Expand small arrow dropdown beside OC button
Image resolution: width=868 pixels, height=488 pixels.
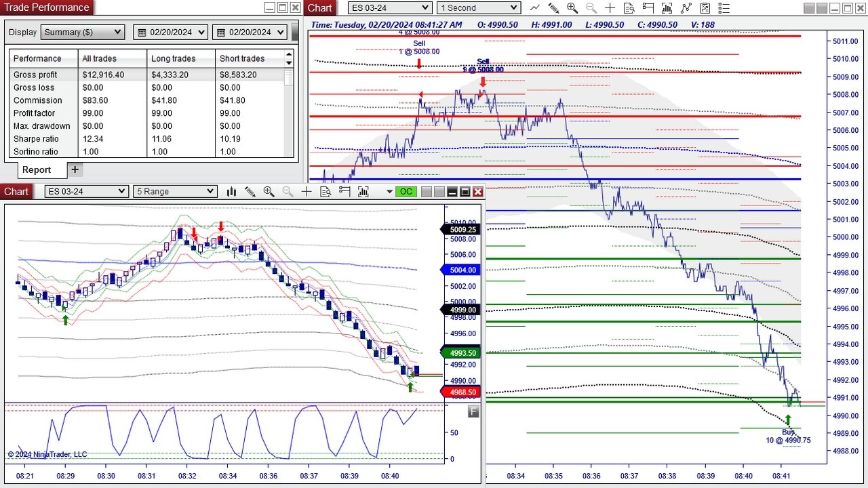[x=389, y=192]
